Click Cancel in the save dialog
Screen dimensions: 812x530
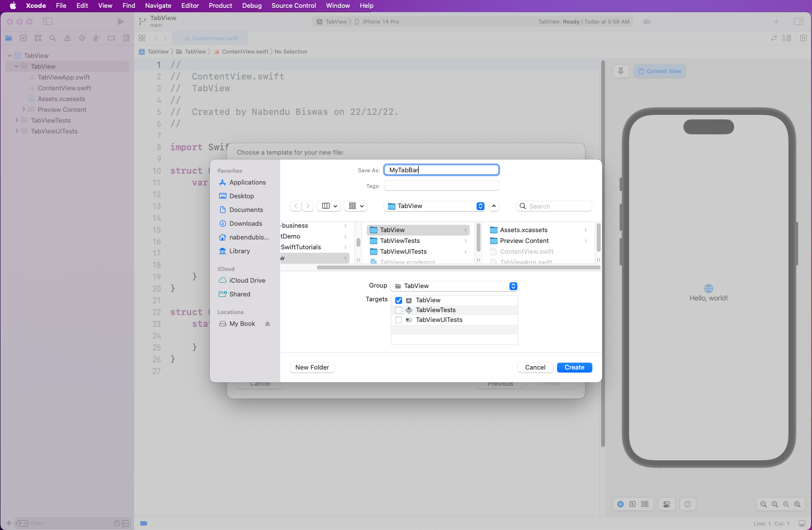click(x=535, y=368)
